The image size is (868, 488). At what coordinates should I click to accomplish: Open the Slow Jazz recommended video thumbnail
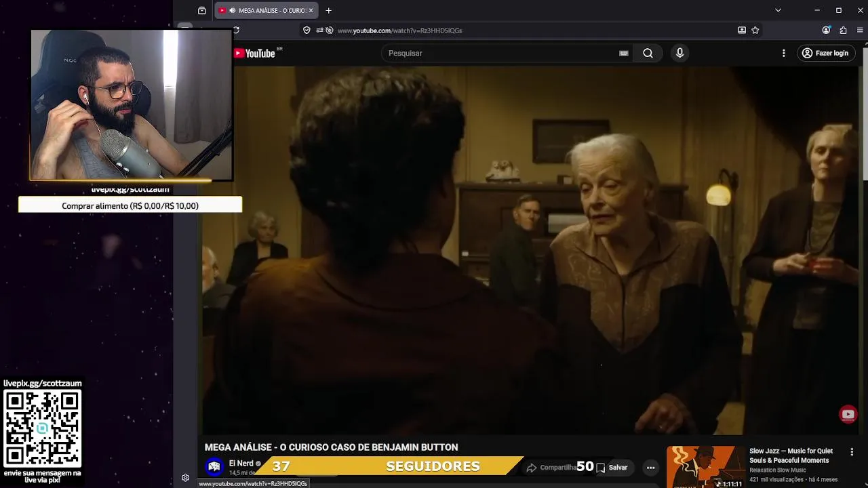click(706, 467)
